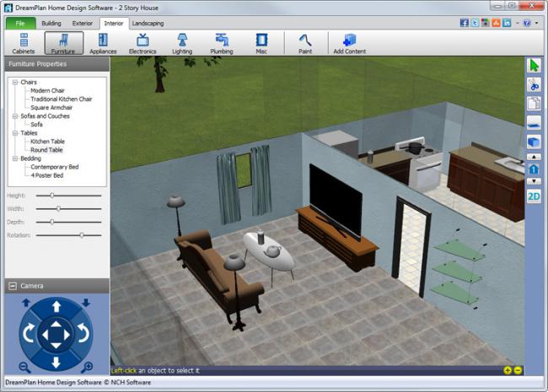Choose Square Armchair
548x392 pixels.
(x=51, y=108)
